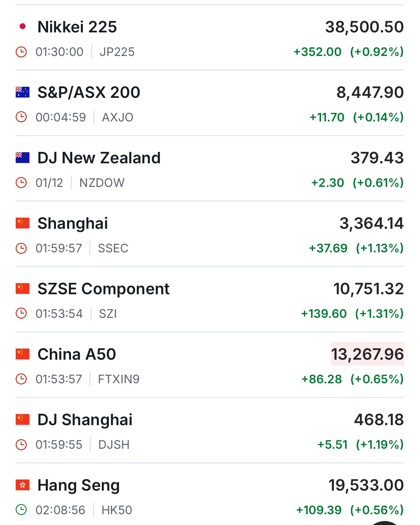Screen dimensions: 420x525
Task: Tap the Japan flag icon beside Nikkei 225
Action: [x=23, y=27]
